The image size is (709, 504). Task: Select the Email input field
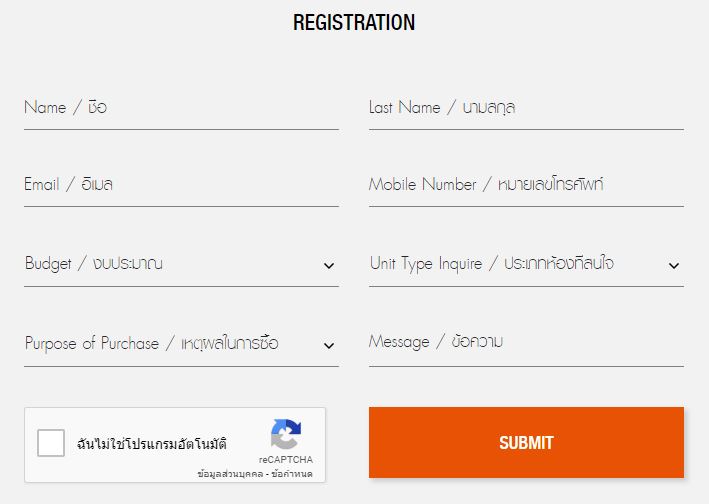[x=181, y=185]
